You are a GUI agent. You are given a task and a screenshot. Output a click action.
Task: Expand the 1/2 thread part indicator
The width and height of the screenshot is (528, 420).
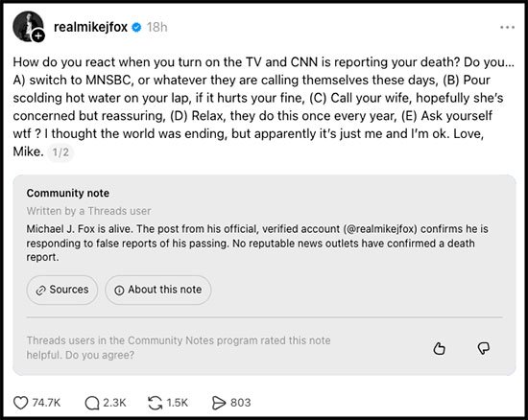(x=60, y=152)
